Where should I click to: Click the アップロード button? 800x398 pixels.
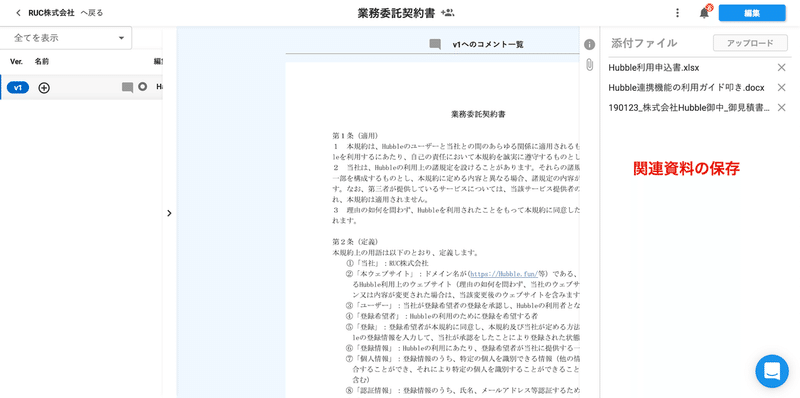click(750, 43)
